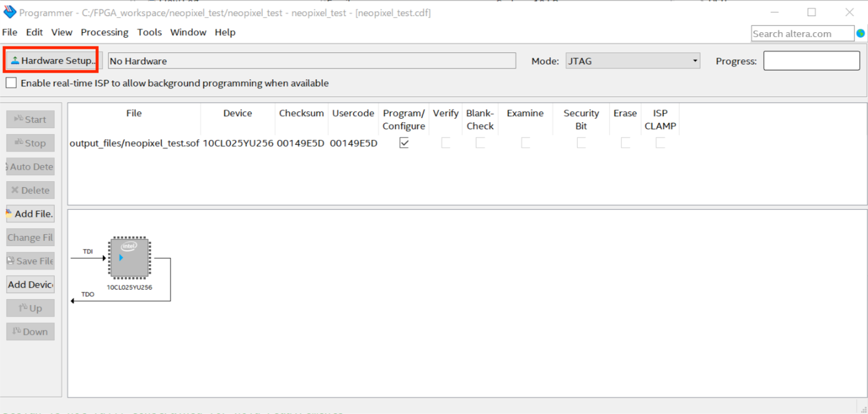Click the Start programming button
Image resolution: width=868 pixels, height=414 pixels.
click(x=30, y=120)
